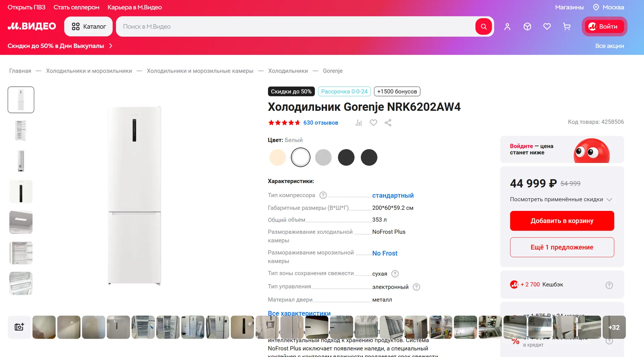The image size is (644, 357).
Task: Select fourth thumbnail showing control panel
Action: click(21, 191)
